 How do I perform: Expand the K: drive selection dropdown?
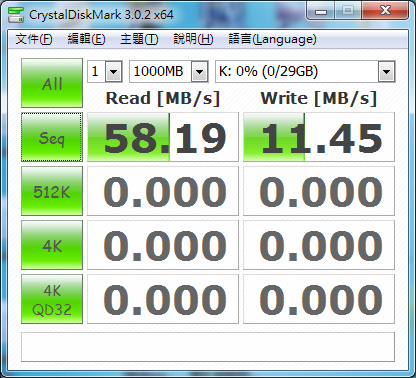point(386,71)
